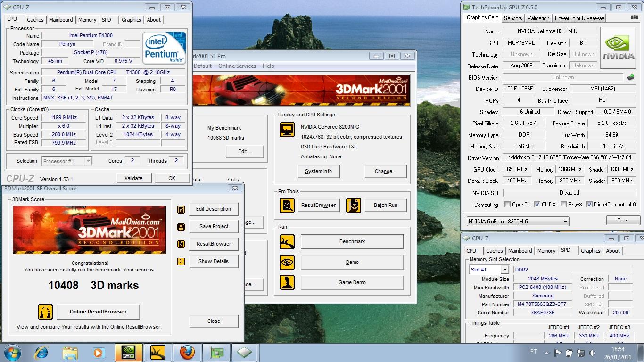
Task: Click the PT language indicator in taskbar
Action: click(534, 351)
